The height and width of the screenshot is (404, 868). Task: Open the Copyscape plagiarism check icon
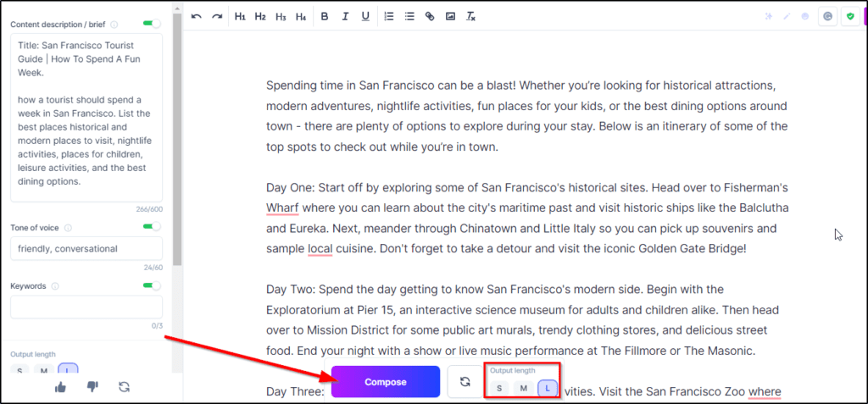click(827, 17)
